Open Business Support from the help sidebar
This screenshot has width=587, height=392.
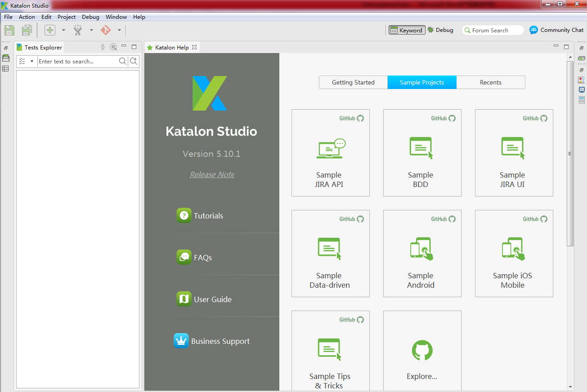pyautogui.click(x=212, y=341)
